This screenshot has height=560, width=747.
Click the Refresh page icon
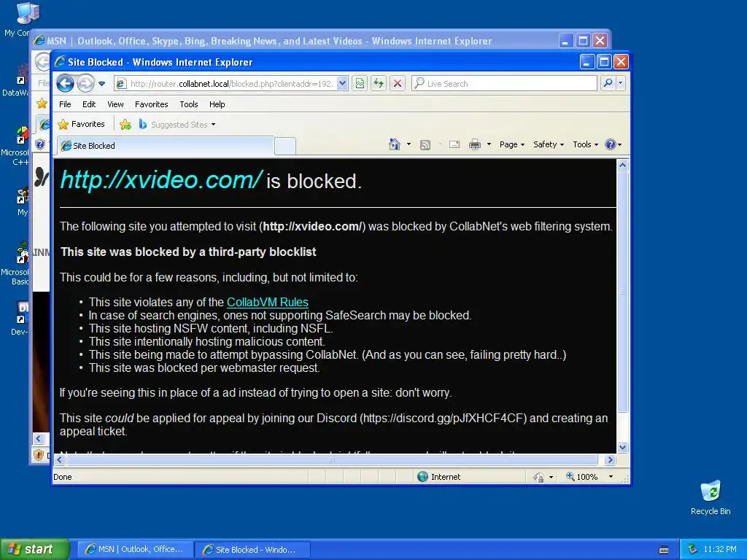[x=379, y=84]
